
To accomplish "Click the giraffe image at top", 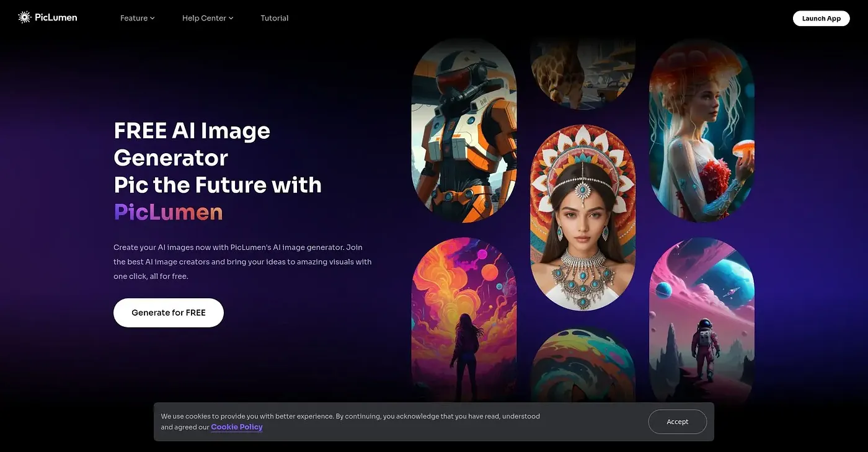I will pyautogui.click(x=583, y=74).
